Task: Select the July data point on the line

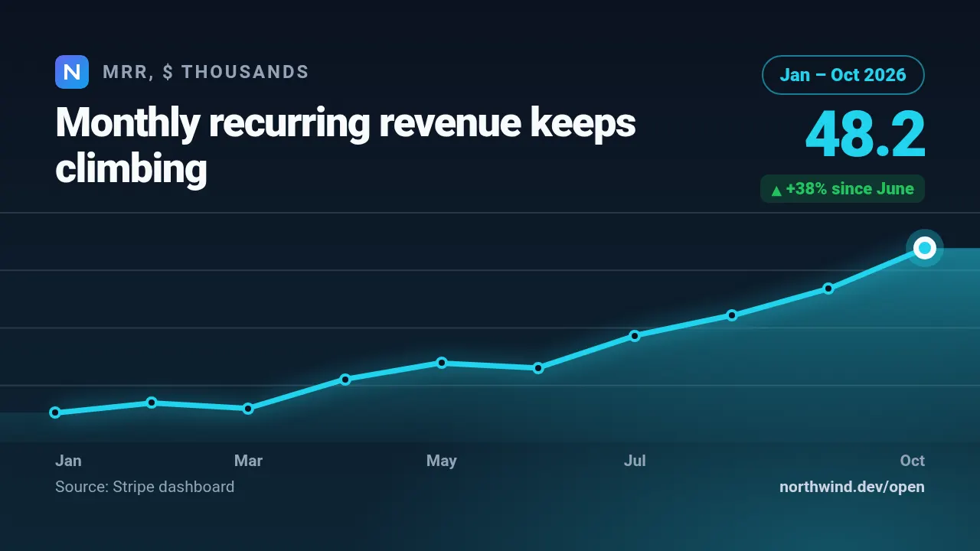Action: click(x=635, y=335)
